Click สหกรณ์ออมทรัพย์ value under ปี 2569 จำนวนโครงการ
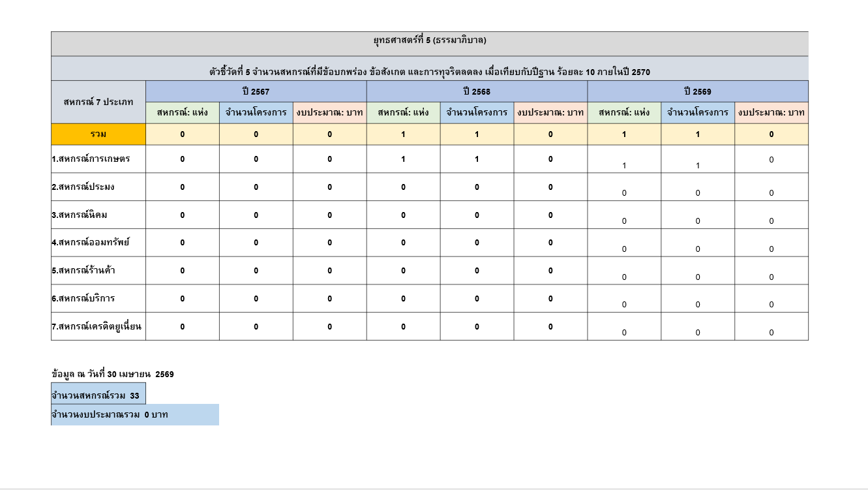 click(698, 243)
